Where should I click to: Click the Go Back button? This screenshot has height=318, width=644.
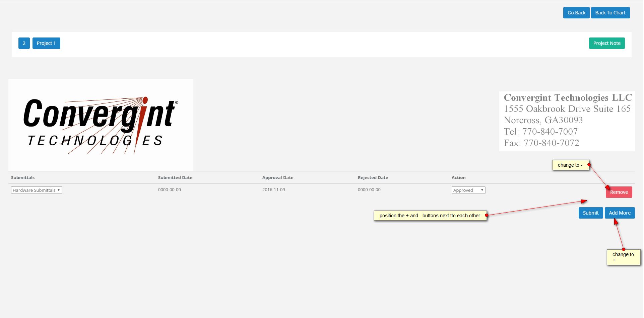click(576, 13)
